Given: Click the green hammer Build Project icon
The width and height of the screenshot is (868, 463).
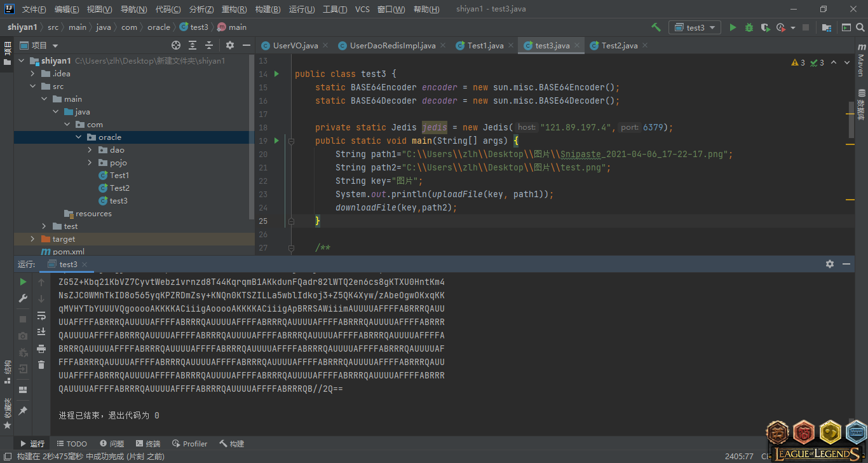Looking at the screenshot, I should click(x=656, y=27).
